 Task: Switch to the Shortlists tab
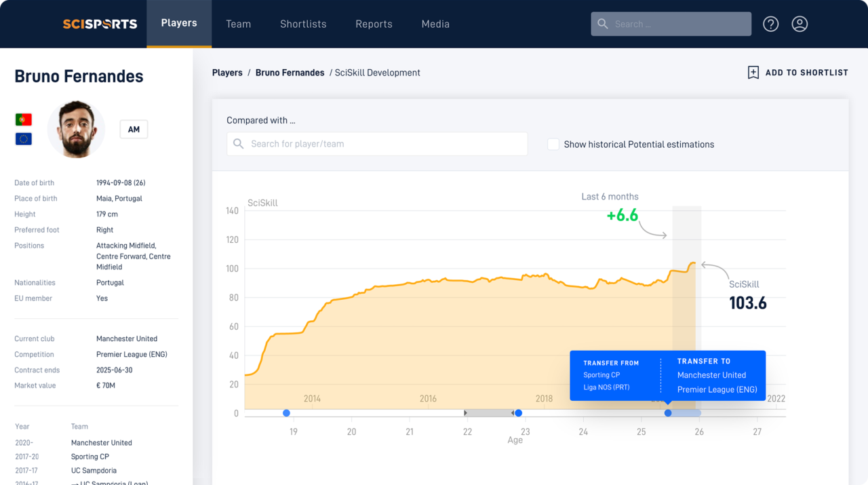303,24
